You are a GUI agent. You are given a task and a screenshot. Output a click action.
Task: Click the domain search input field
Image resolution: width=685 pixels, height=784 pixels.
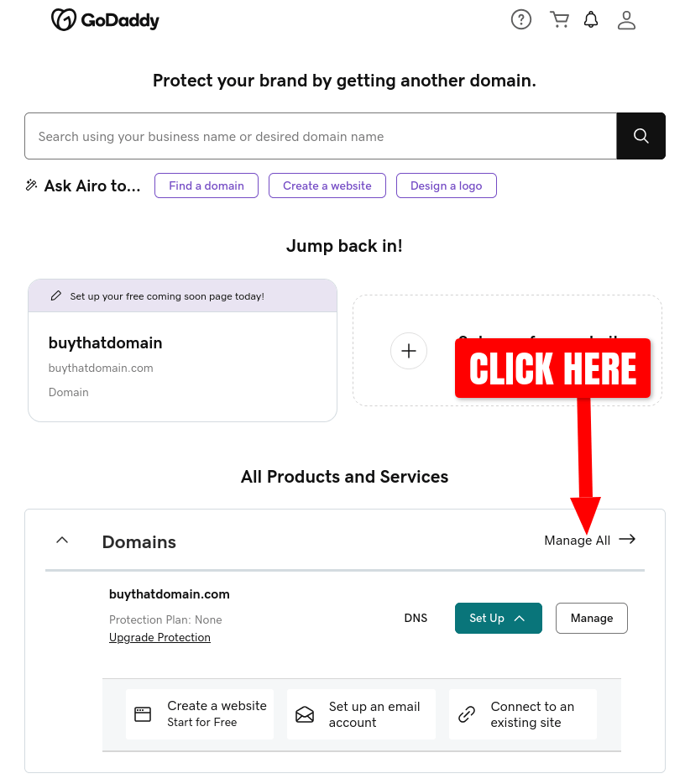pyautogui.click(x=319, y=135)
